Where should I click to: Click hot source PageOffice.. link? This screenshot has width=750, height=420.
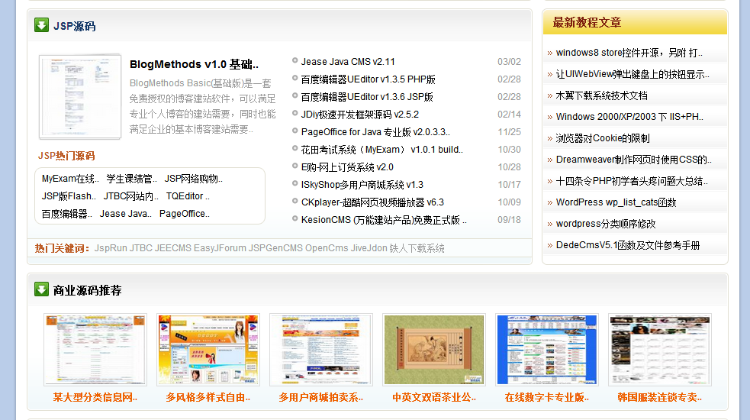click(184, 214)
